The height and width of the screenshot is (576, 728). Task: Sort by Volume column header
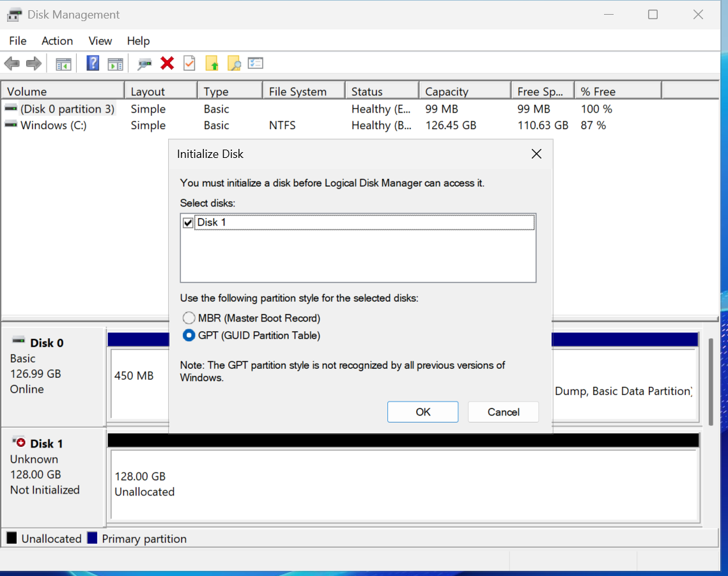pos(63,91)
